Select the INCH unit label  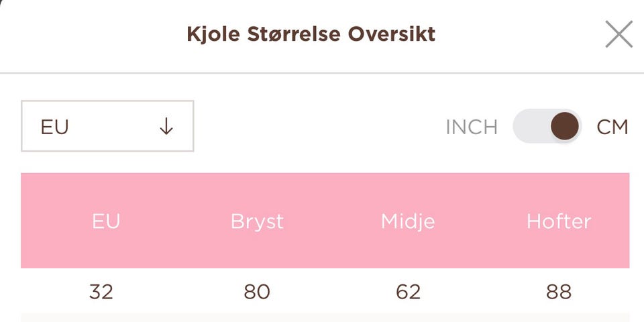472,127
